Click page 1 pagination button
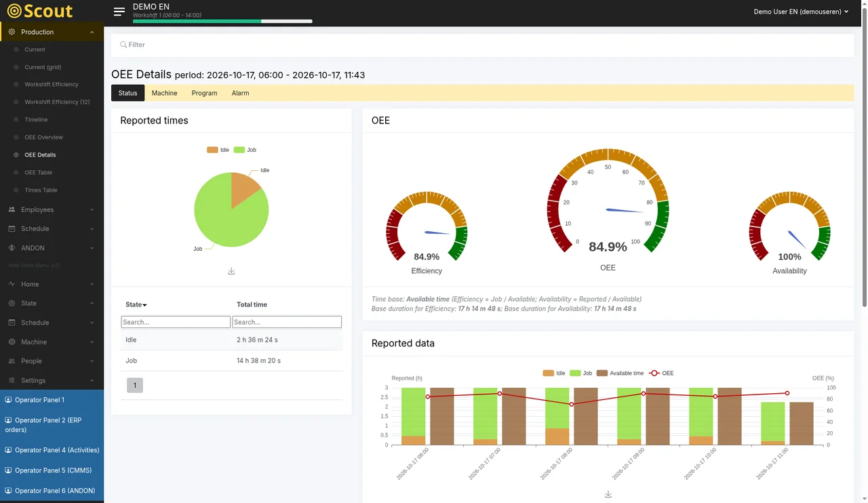 point(134,385)
